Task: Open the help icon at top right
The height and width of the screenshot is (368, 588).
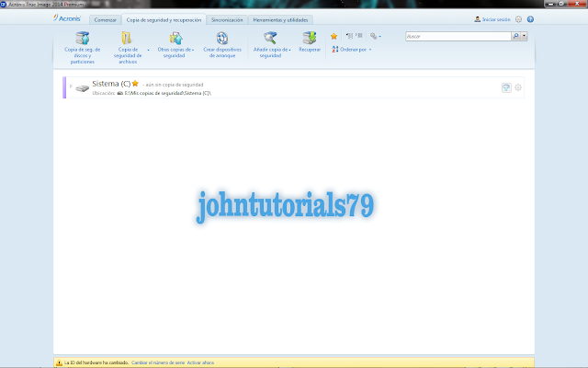Action: [x=530, y=19]
